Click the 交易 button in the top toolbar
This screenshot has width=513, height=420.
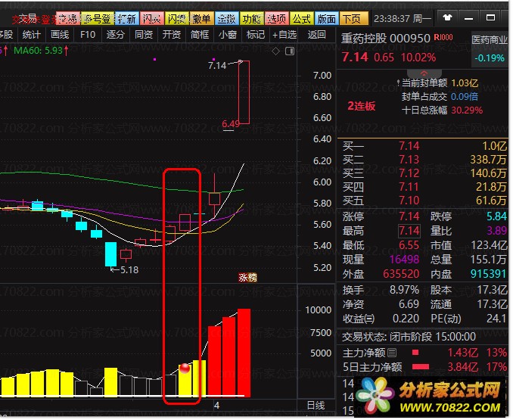click(x=68, y=19)
